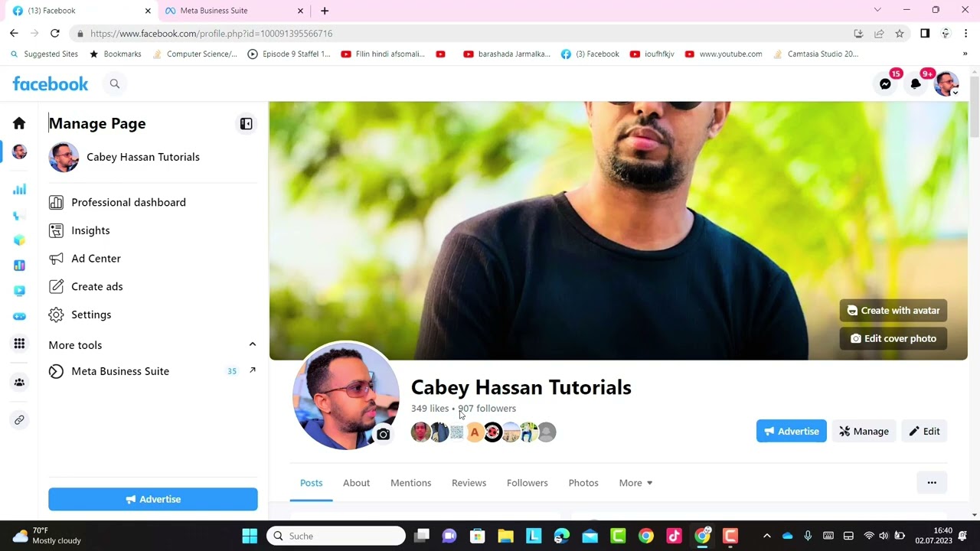This screenshot has width=980, height=551.
Task: Open Chrome three-dot menu
Action: pos(965,34)
